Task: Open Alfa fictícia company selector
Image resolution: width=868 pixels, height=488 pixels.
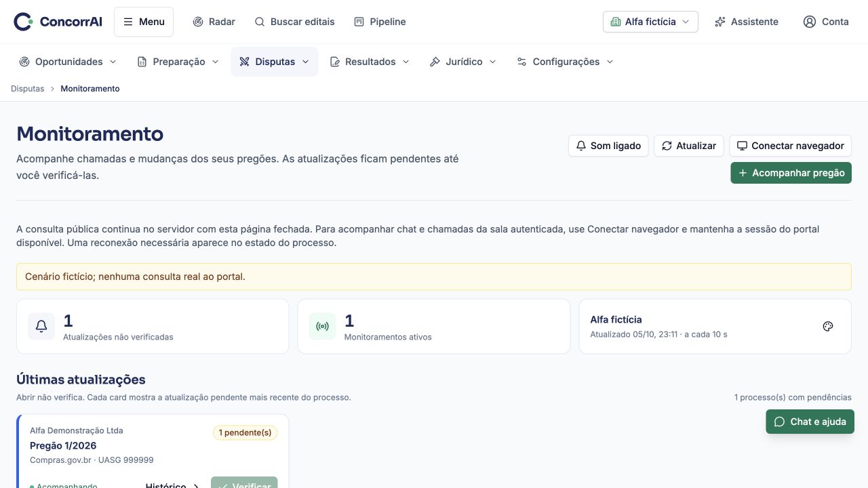Action: click(x=650, y=22)
